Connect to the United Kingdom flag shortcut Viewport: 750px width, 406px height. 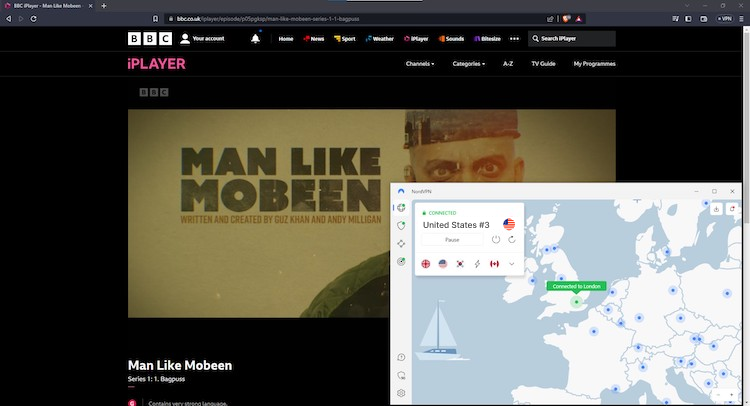pos(426,264)
